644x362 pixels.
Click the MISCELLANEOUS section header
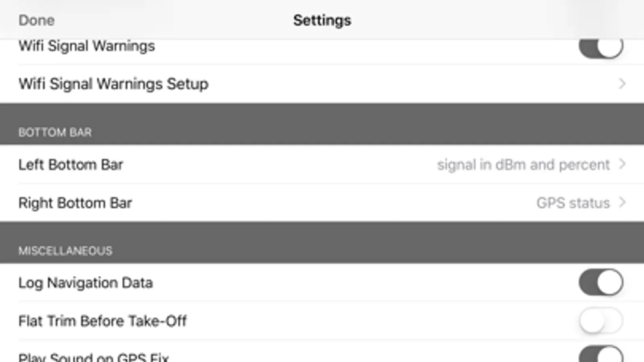coord(65,251)
